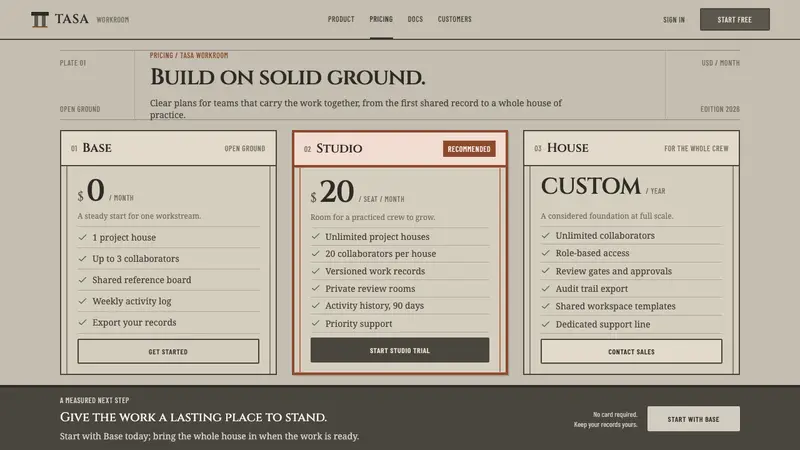Click 'Give the work a lasting place to stand.'
The height and width of the screenshot is (450, 800).
point(193,417)
